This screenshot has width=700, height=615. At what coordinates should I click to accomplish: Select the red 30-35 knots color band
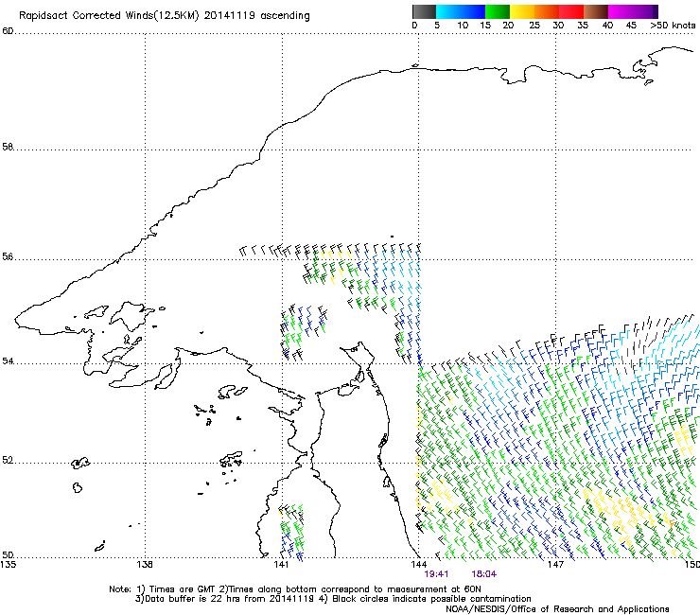tap(571, 11)
